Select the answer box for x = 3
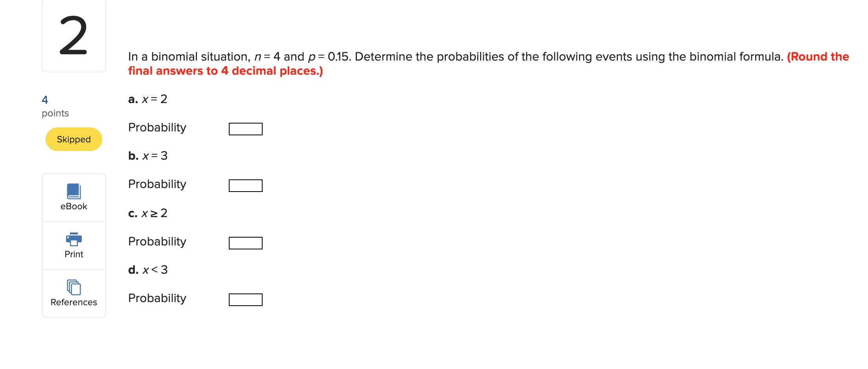Viewport: 868px width, 369px height. coord(245,185)
